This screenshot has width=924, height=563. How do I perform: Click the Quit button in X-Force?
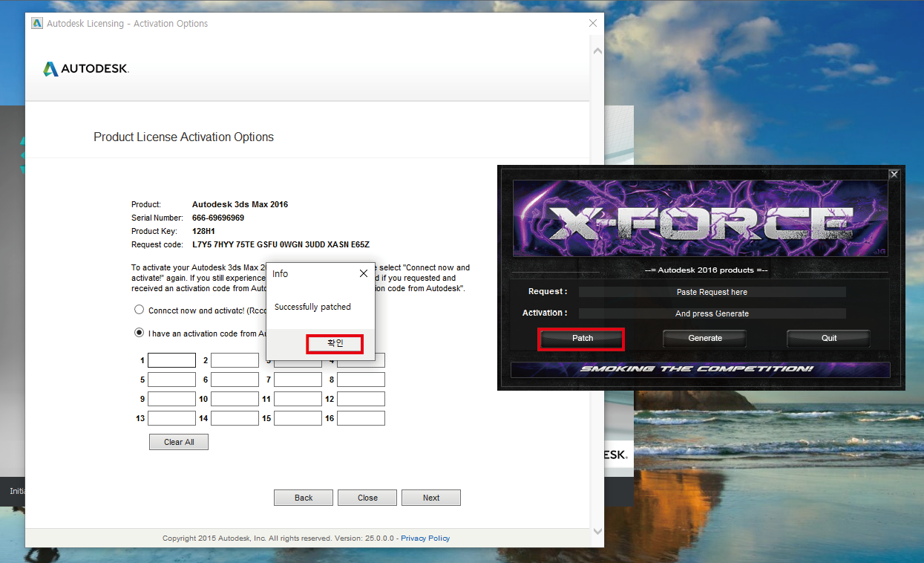click(829, 339)
